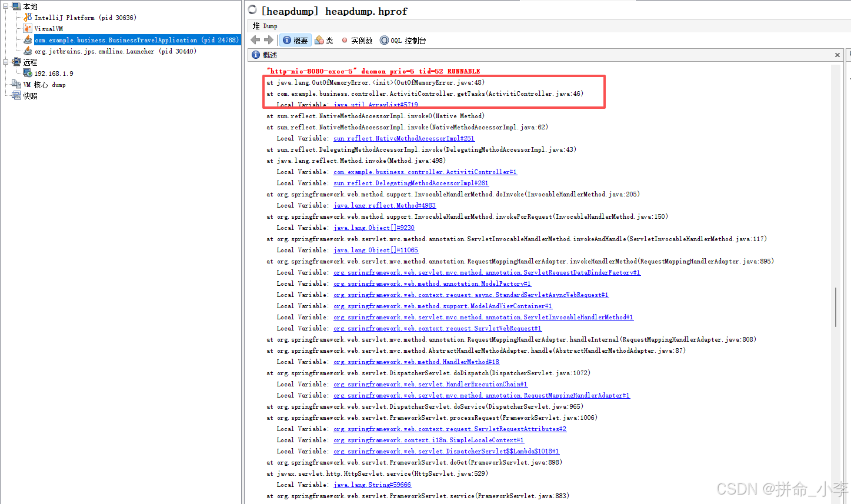Open the DispatcherServlet$$Lambda$1018#1 link
The height and width of the screenshot is (504, 851).
pyautogui.click(x=446, y=451)
